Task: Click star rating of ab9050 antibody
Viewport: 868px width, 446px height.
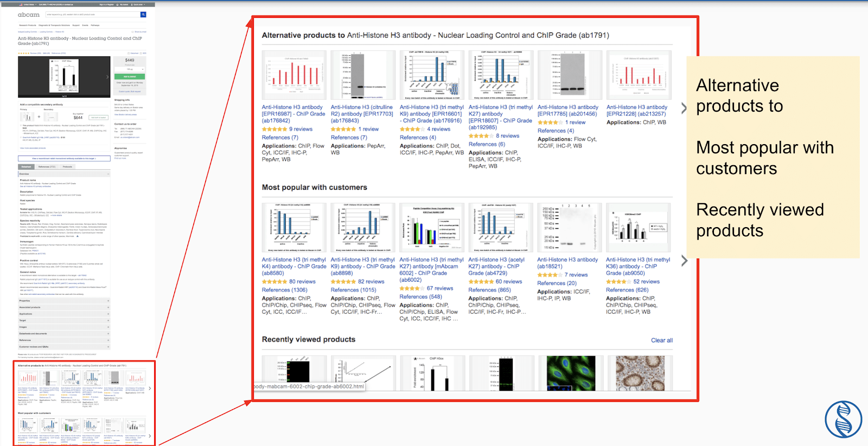Action: [x=618, y=282]
